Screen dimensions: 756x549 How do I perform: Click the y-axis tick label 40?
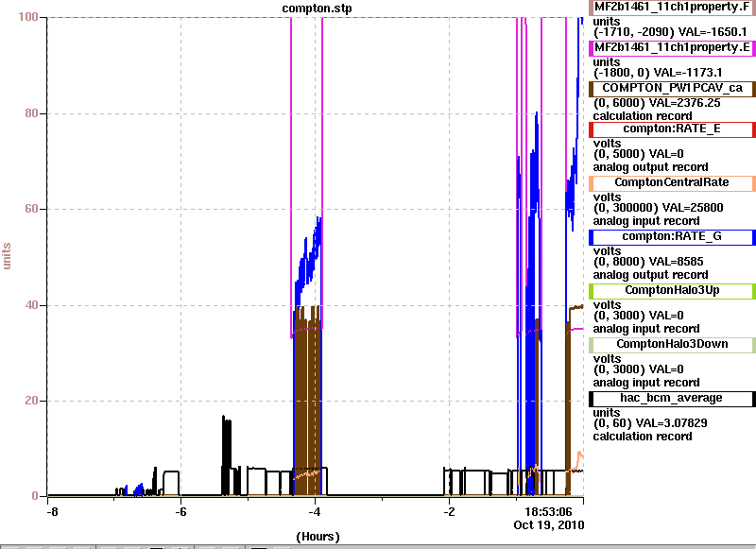tap(31, 305)
